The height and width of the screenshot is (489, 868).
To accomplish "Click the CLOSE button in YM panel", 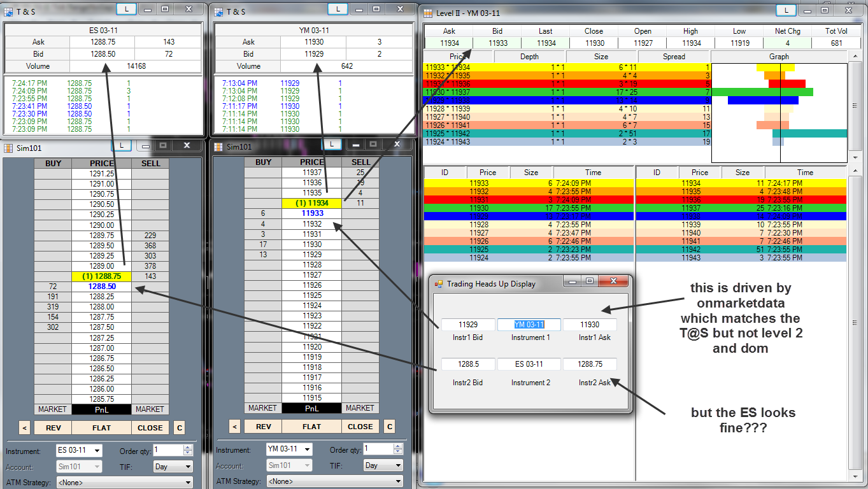I will click(x=360, y=427).
